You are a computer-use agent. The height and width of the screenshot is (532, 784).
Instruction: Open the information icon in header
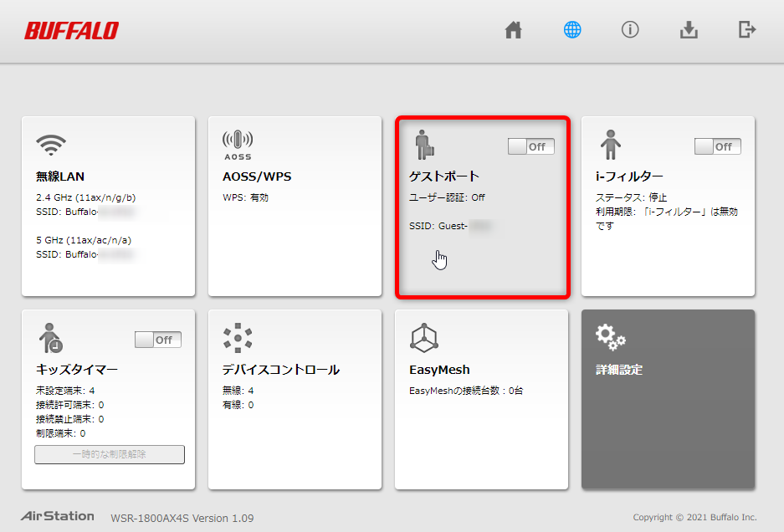click(x=630, y=30)
